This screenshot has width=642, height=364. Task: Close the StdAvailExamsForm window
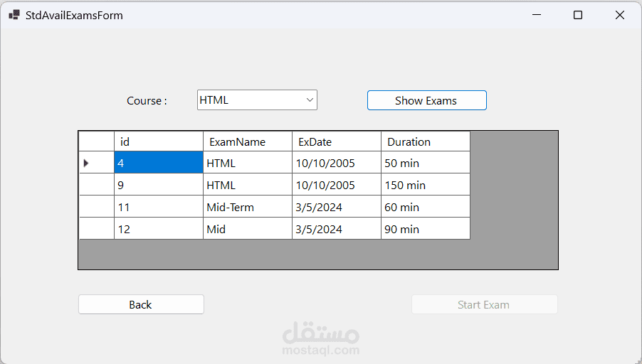point(620,15)
